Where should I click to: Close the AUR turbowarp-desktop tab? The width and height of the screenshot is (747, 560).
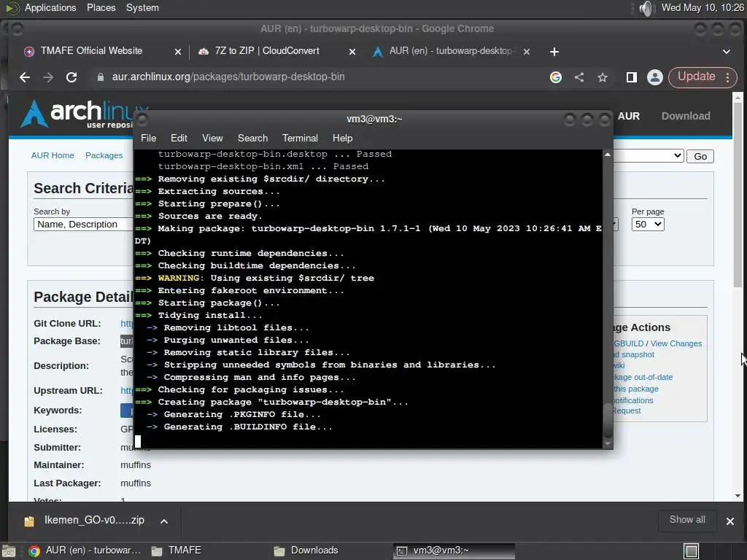pos(527,52)
